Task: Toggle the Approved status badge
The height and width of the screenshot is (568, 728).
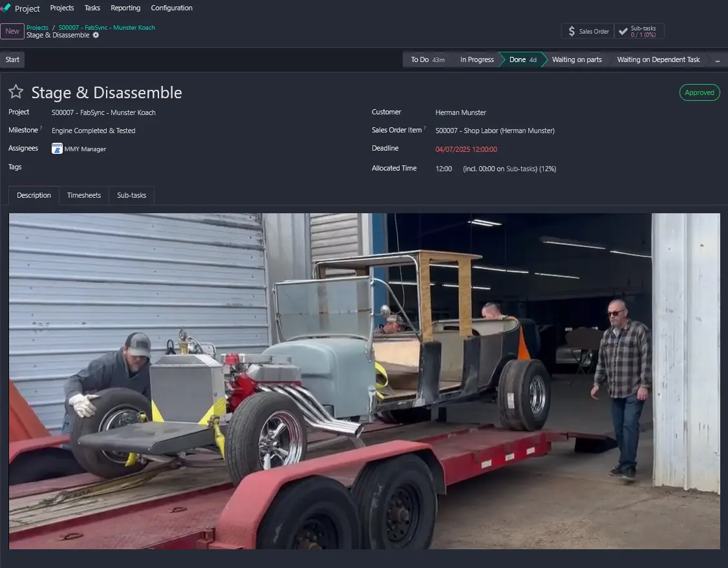Action: click(x=699, y=92)
